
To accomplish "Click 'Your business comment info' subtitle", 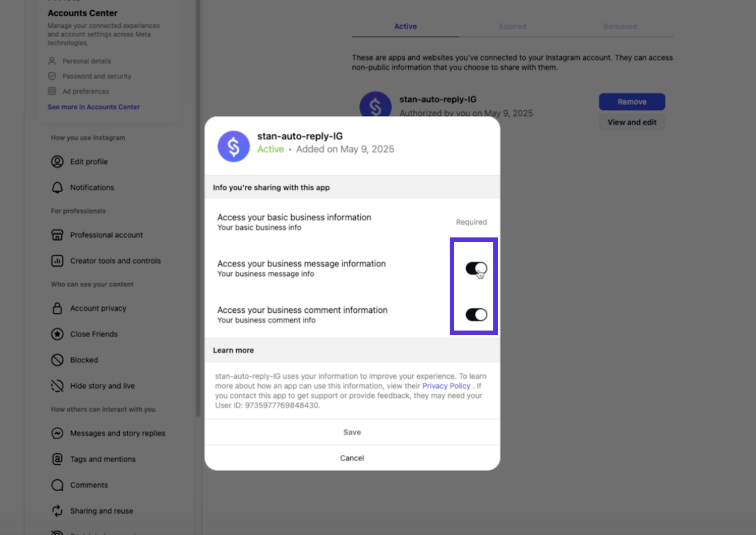I will pyautogui.click(x=266, y=320).
